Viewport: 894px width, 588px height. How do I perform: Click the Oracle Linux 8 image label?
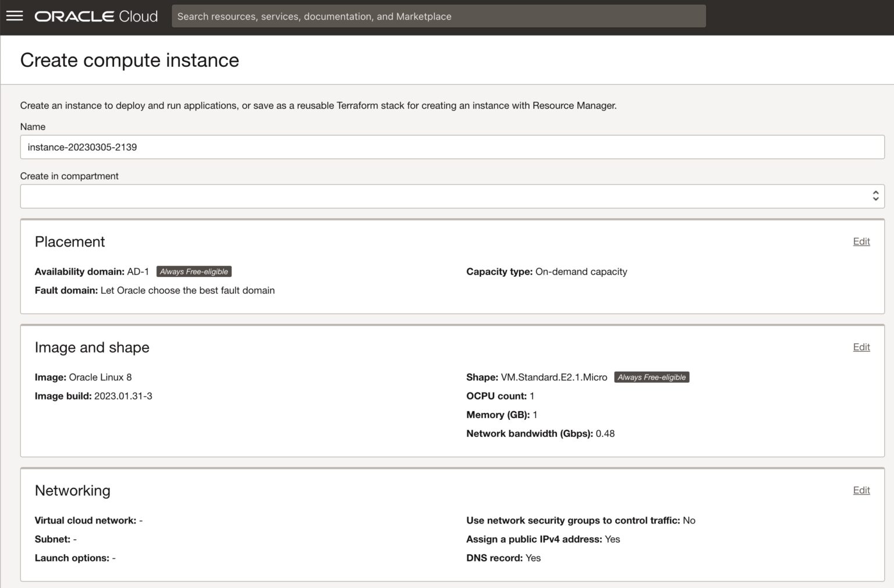point(100,377)
